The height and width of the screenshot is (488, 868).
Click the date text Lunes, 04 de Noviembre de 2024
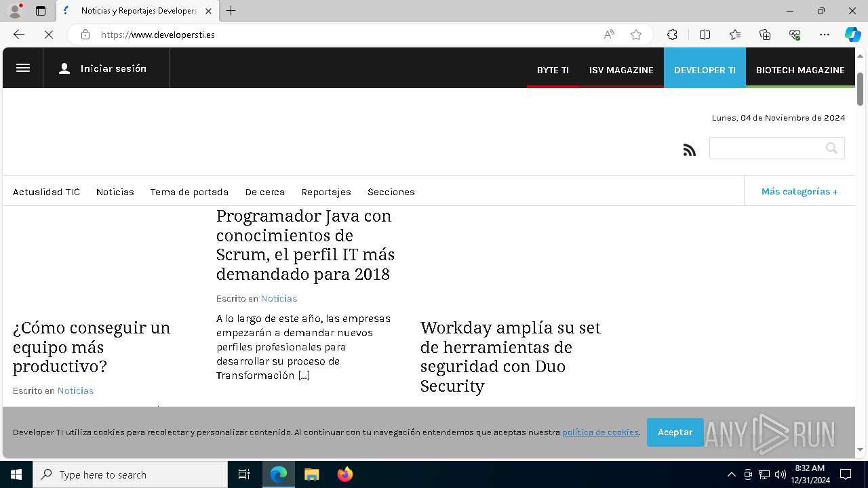778,118
